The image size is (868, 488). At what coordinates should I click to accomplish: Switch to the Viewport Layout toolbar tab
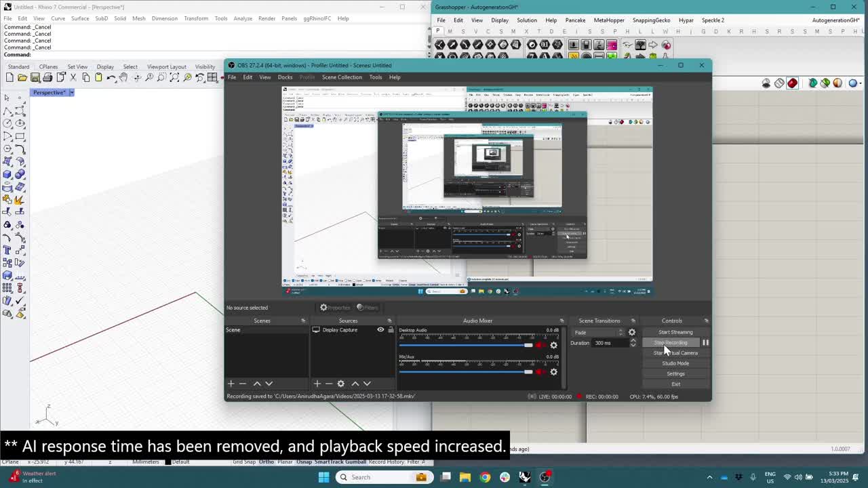click(x=166, y=66)
